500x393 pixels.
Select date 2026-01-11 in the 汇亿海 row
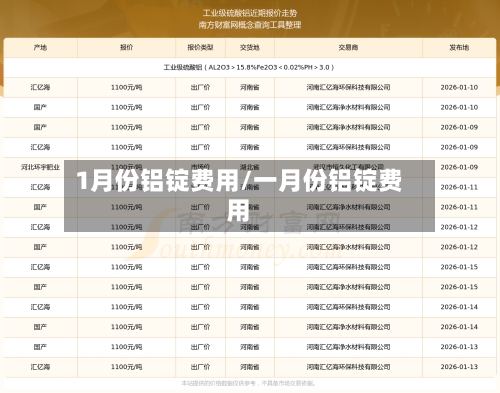pos(459,187)
